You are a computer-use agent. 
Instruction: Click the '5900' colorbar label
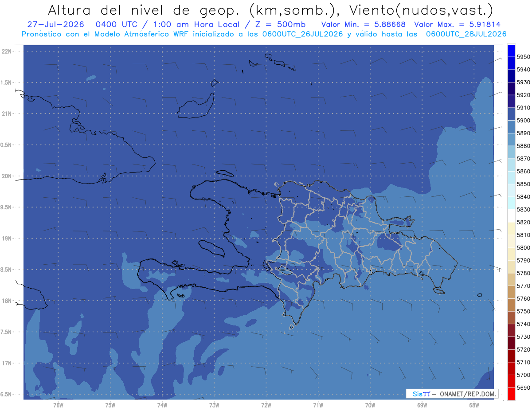(x=524, y=120)
